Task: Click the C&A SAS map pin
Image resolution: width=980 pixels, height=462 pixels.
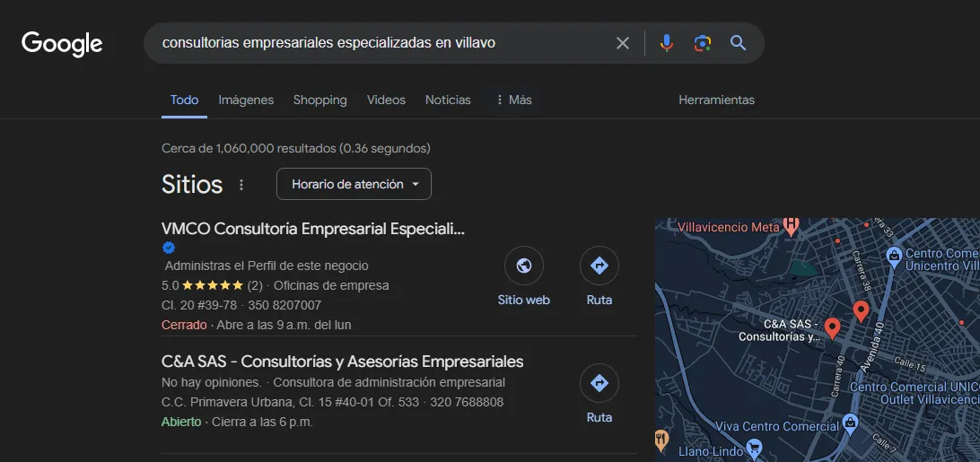Action: (x=831, y=327)
